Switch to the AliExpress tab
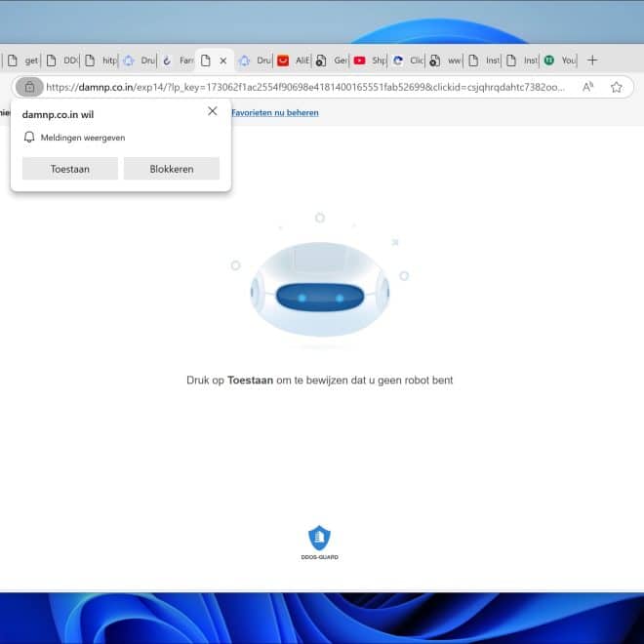644x644 pixels. pyautogui.click(x=294, y=60)
